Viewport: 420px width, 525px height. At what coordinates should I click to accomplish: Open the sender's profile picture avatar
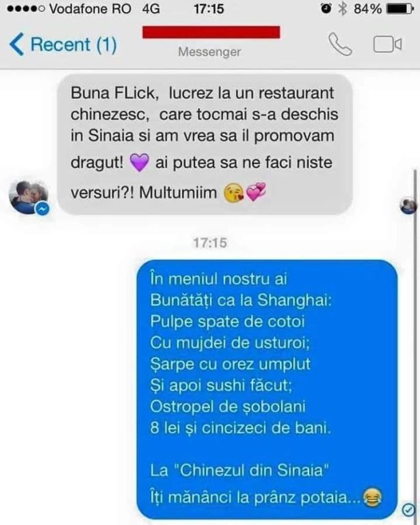click(x=29, y=197)
